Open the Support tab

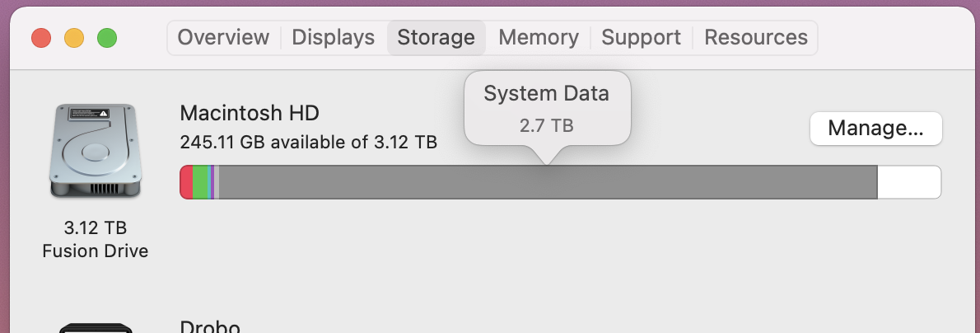point(641,38)
